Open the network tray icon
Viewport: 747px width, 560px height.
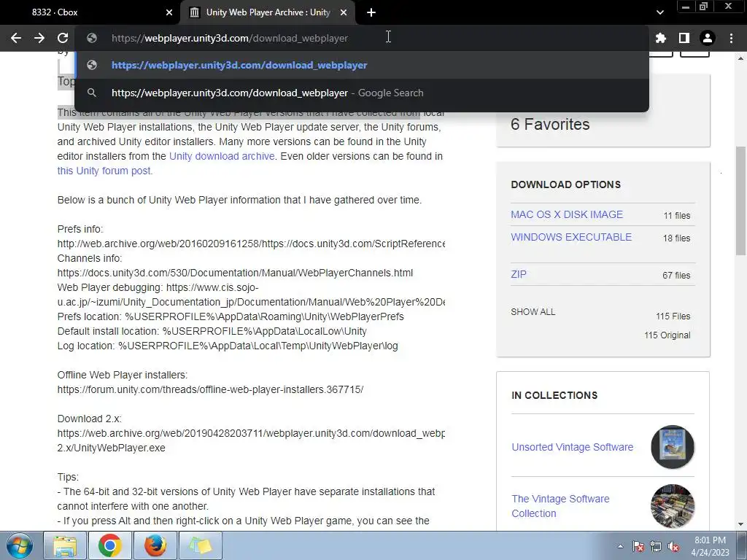coord(656,546)
